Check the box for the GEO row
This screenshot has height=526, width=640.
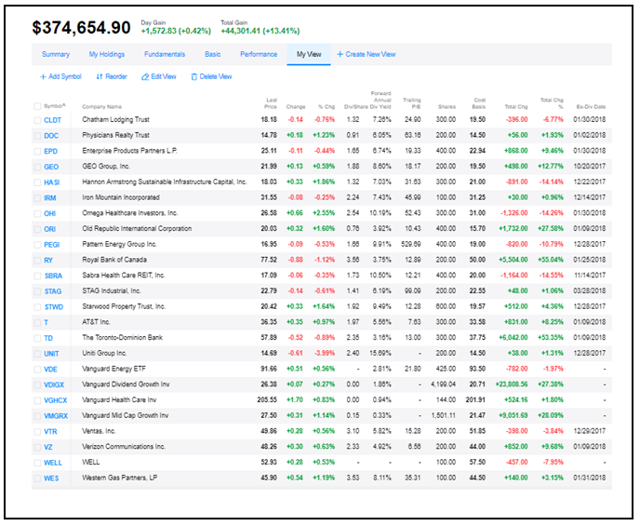(x=37, y=167)
